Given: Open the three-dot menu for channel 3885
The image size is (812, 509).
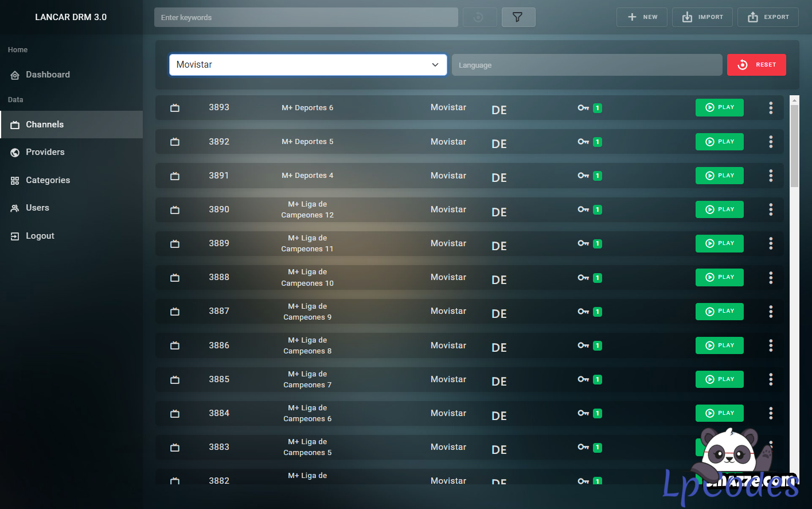Looking at the screenshot, I should click(x=770, y=379).
